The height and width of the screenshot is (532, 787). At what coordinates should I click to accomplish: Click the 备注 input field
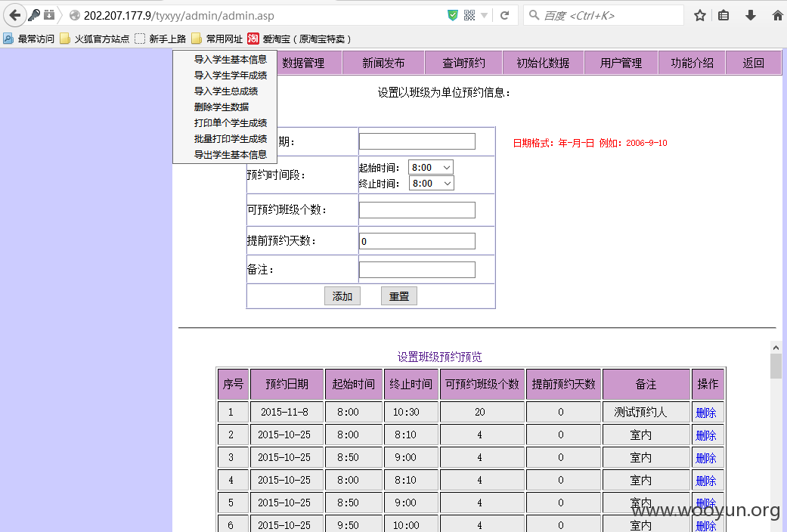click(417, 270)
